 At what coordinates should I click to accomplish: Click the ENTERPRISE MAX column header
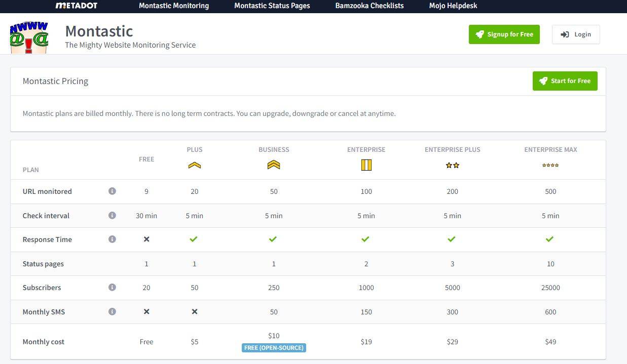550,149
